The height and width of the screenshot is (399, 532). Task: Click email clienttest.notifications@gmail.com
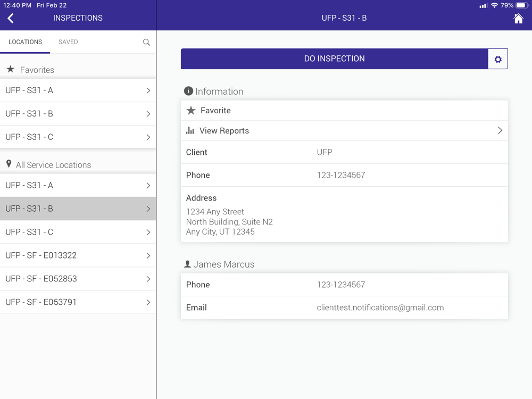pos(380,307)
